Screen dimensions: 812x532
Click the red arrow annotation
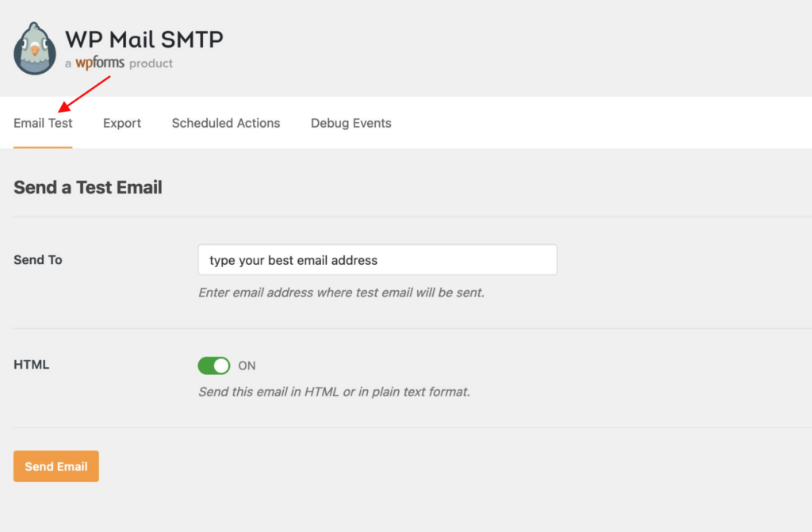pos(84,93)
